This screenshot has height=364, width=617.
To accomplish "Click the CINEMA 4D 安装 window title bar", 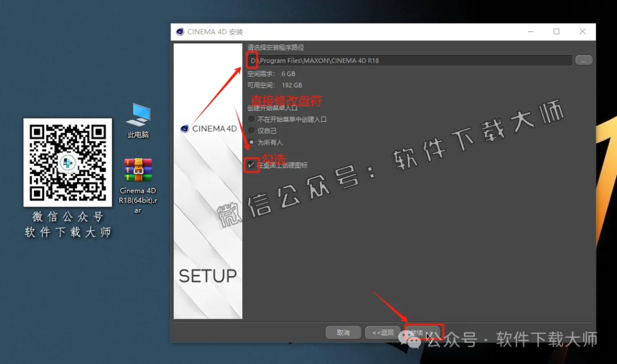I will click(x=362, y=31).
